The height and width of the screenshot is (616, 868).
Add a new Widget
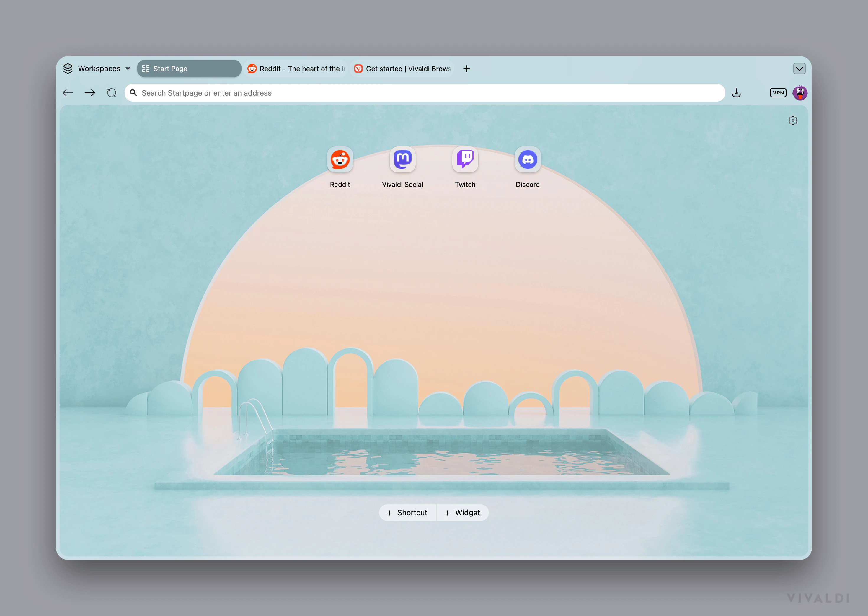click(462, 513)
